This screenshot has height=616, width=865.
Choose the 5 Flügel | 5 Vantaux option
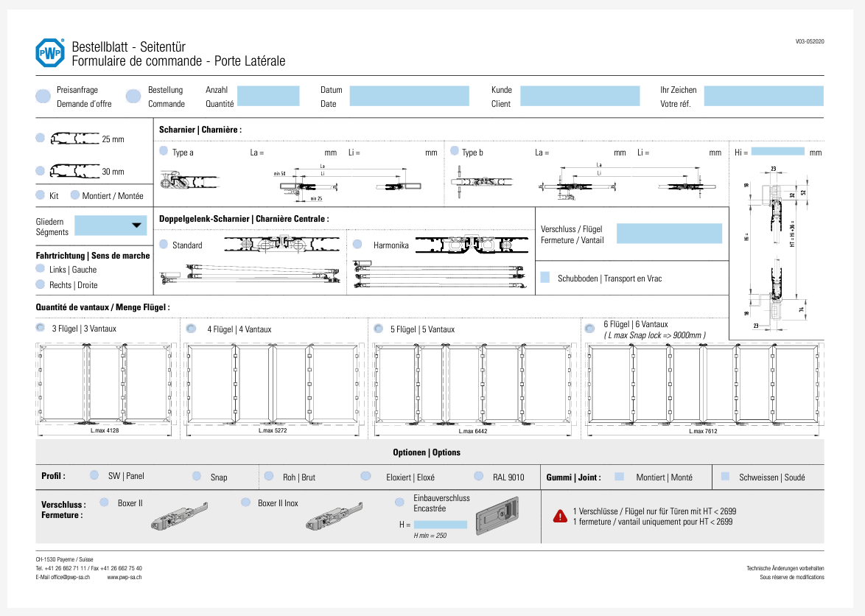pyautogui.click(x=379, y=329)
